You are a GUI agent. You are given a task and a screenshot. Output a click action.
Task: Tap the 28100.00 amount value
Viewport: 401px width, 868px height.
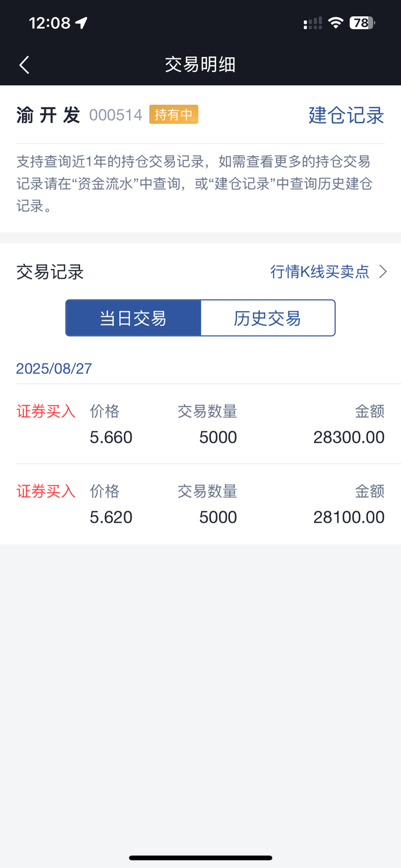(349, 517)
